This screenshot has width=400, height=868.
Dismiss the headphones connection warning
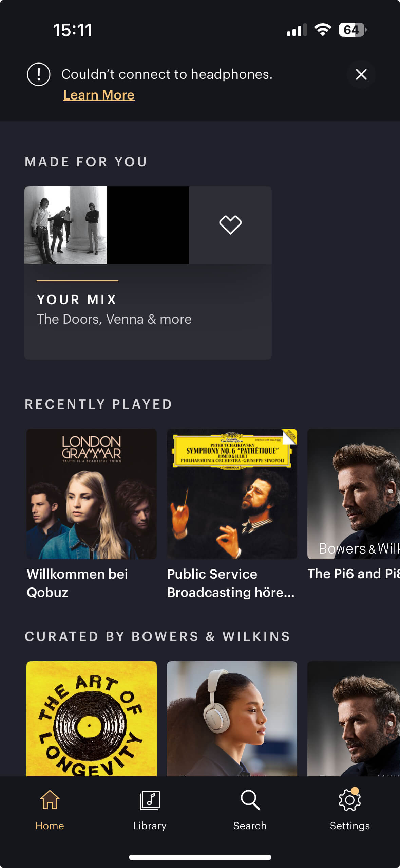tap(361, 74)
